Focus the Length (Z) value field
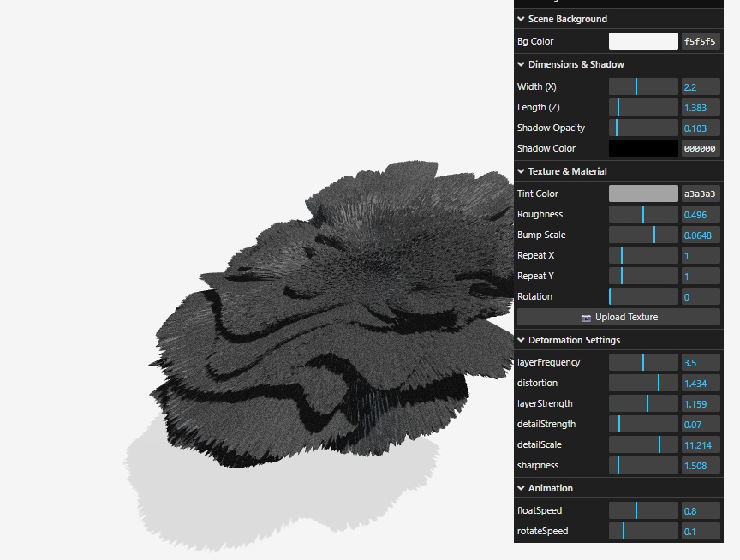The height and width of the screenshot is (560, 740). click(x=700, y=107)
